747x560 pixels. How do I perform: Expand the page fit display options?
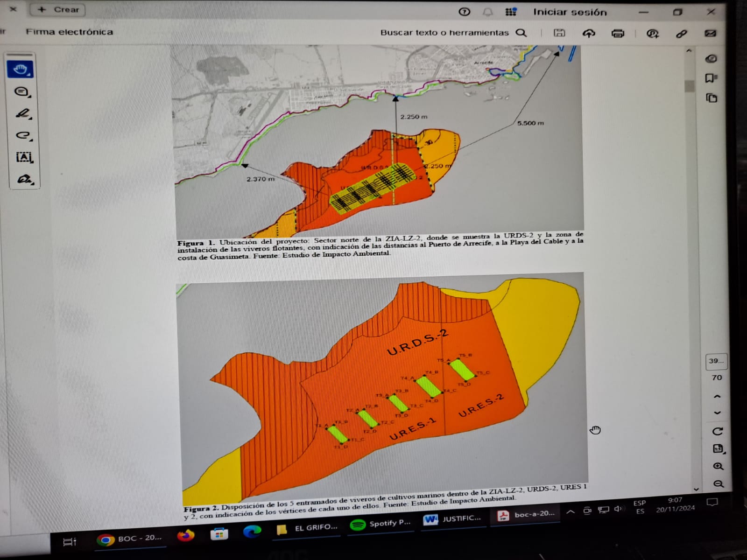718,448
